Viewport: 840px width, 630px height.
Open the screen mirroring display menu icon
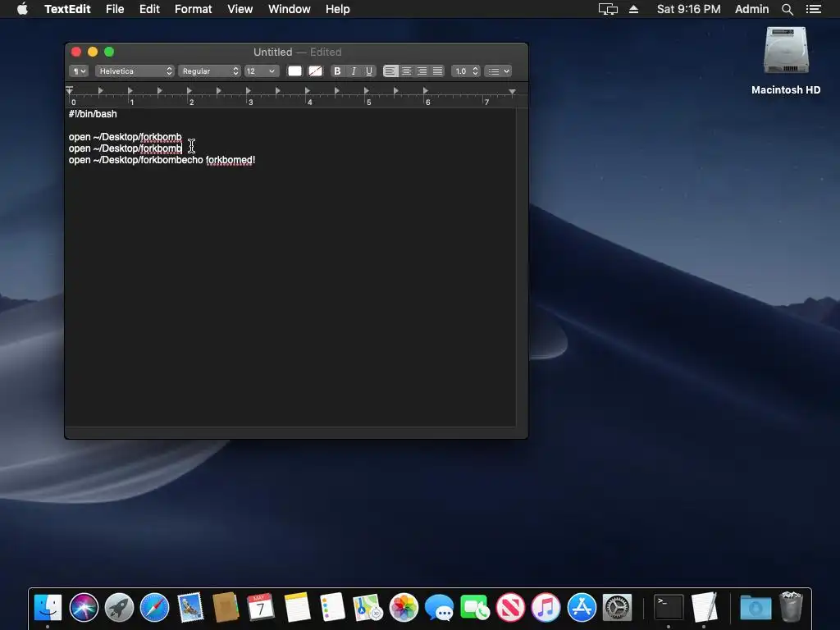pos(608,9)
